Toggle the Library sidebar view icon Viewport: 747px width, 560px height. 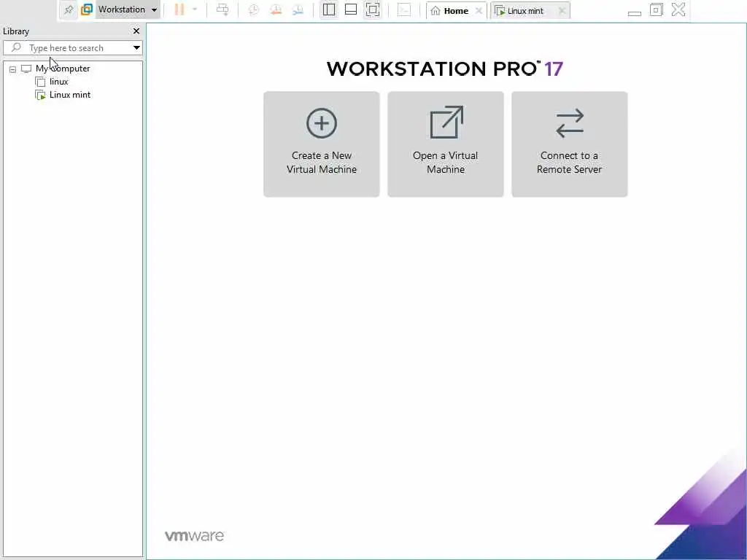329,9
